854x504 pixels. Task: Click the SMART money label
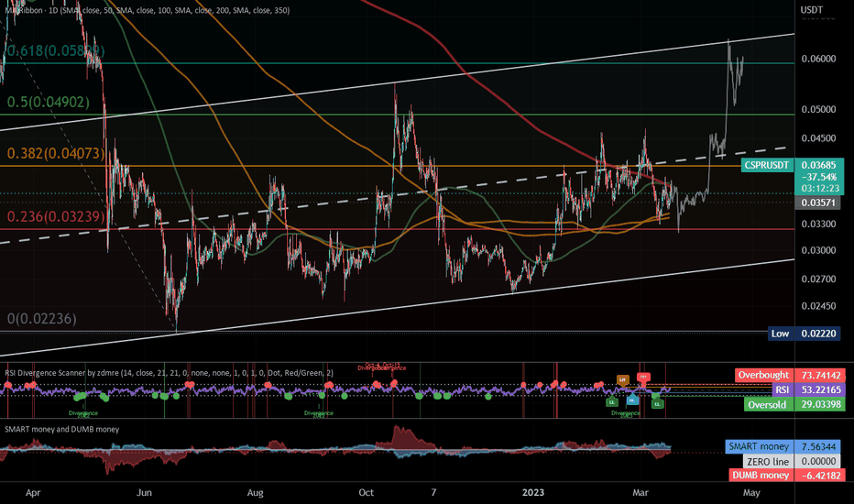pyautogui.click(x=759, y=446)
